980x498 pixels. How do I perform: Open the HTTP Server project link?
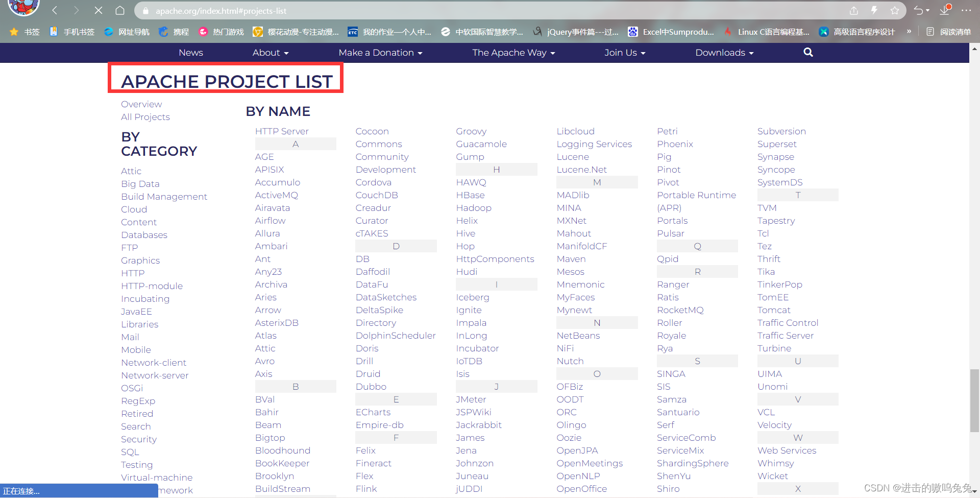pos(282,131)
